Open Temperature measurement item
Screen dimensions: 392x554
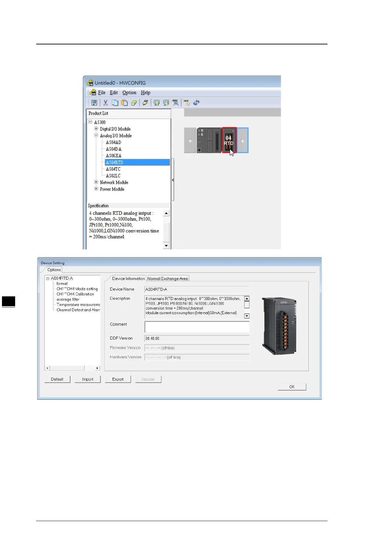(x=78, y=305)
